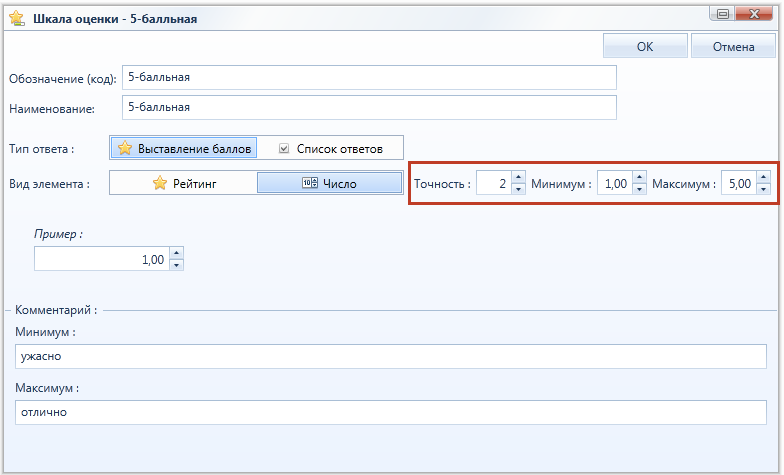784x475 pixels.
Task: Choose the Рейтинг element view
Action: click(184, 183)
